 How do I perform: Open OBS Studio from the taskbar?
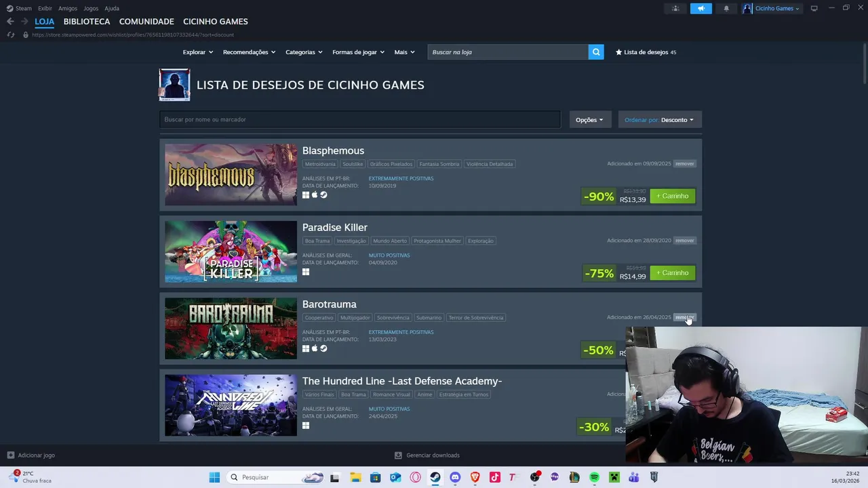pos(535,477)
